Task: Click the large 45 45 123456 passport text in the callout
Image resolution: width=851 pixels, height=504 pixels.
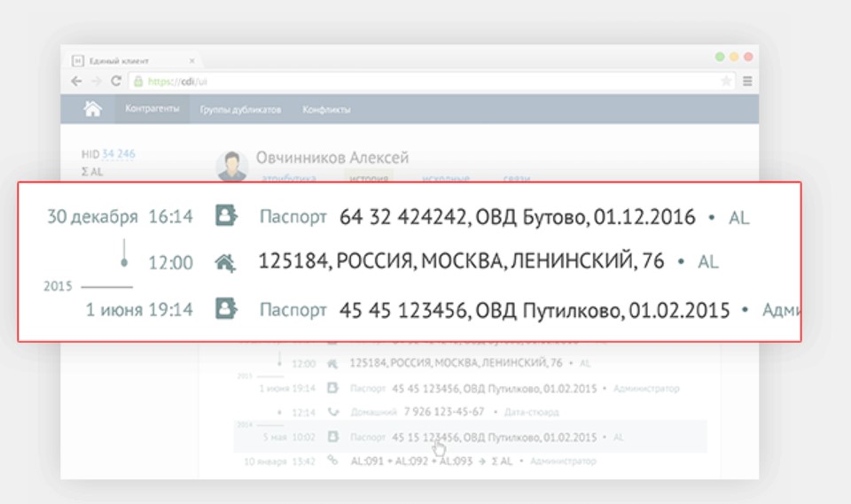Action: 535,310
